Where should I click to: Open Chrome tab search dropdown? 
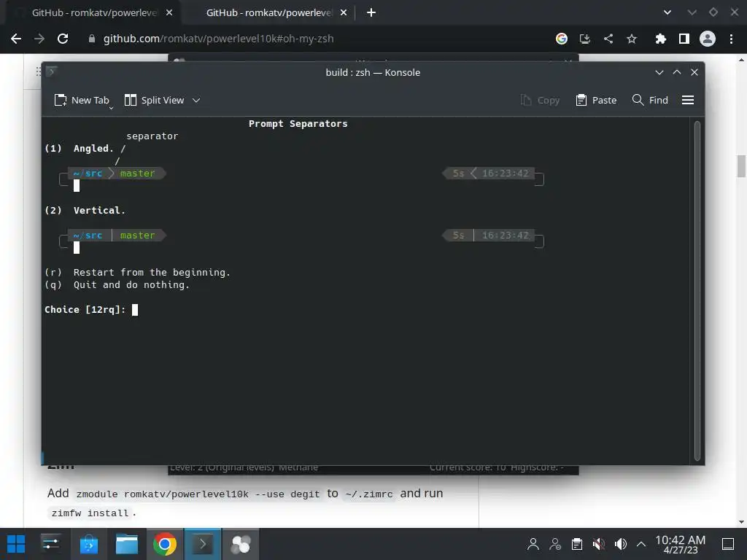pos(667,13)
